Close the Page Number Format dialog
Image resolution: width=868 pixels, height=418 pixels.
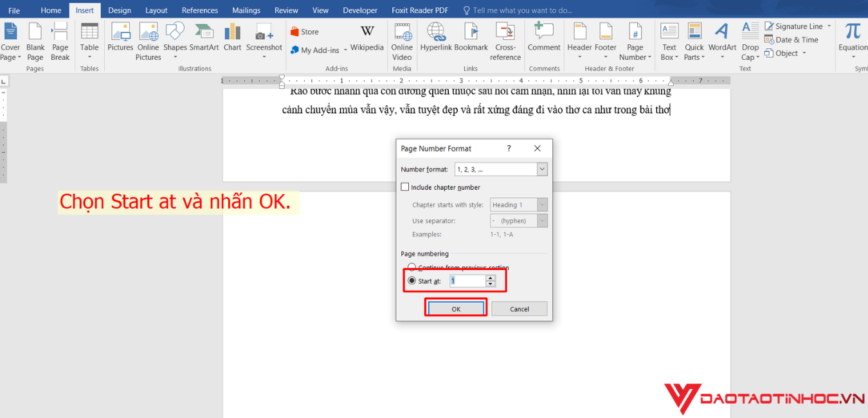click(x=538, y=148)
